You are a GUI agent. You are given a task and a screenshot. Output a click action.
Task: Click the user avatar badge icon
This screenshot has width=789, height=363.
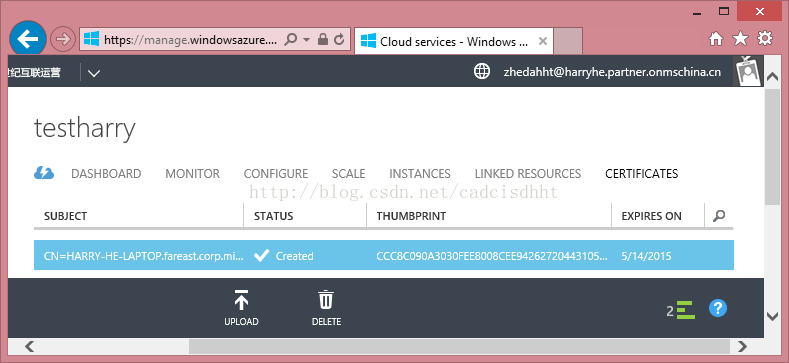tap(748, 71)
